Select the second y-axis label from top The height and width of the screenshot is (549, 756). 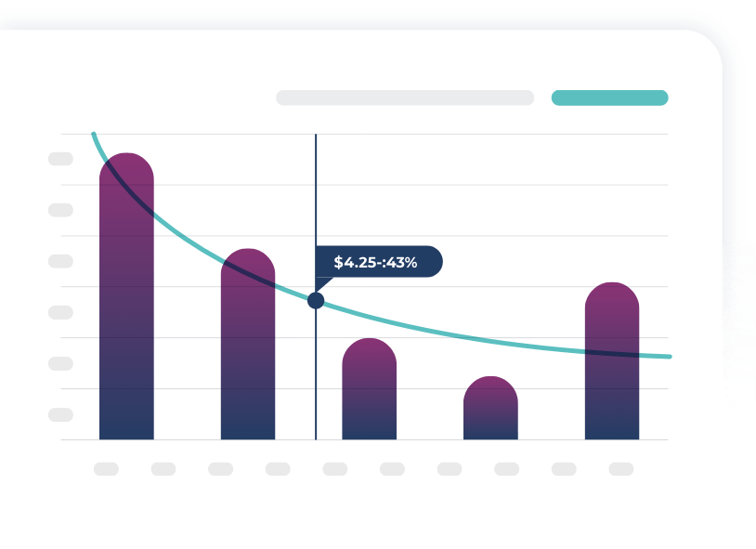[60, 210]
